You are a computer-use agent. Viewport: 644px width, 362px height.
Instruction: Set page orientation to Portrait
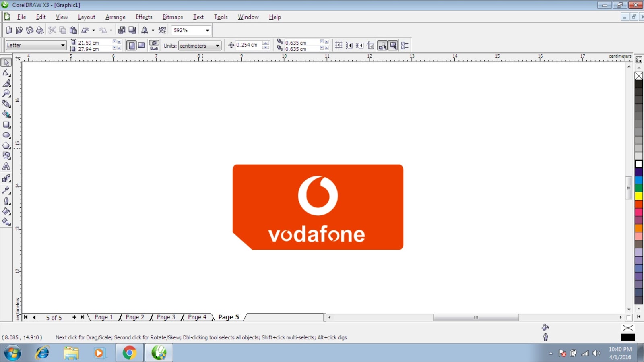(x=132, y=46)
